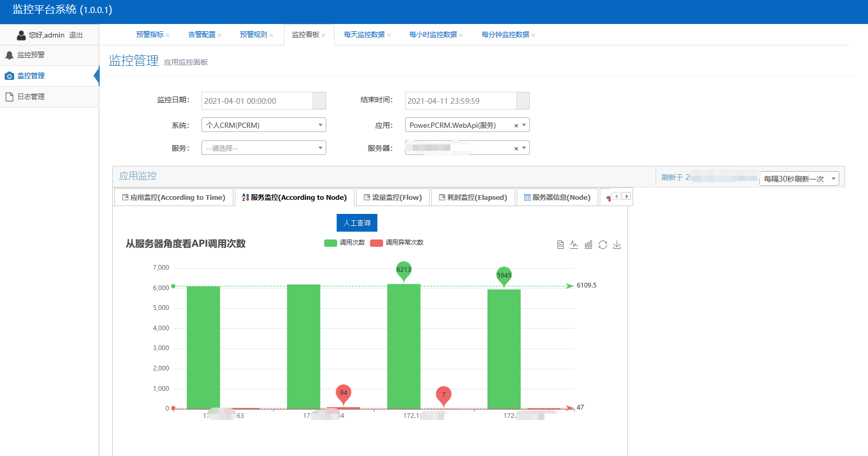Image resolution: width=868 pixels, height=456 pixels.
Task: Close the 预警指标 tab
Action: tap(168, 35)
